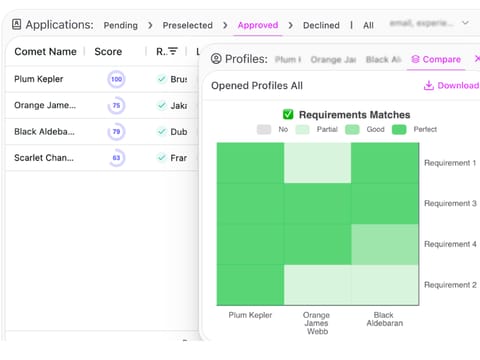Click the checkmark beside Bru
Image resolution: width=480 pixels, height=360 pixels.
[162, 79]
